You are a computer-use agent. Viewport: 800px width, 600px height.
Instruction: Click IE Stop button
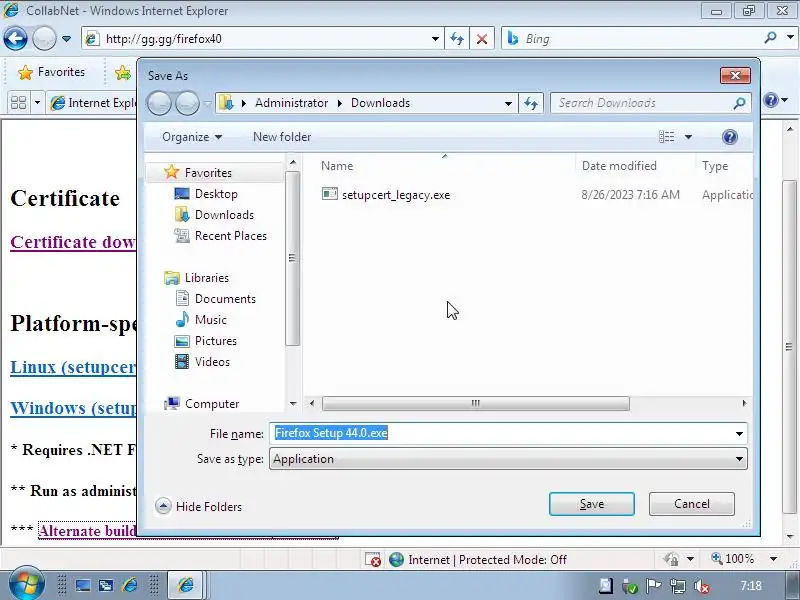coord(482,39)
